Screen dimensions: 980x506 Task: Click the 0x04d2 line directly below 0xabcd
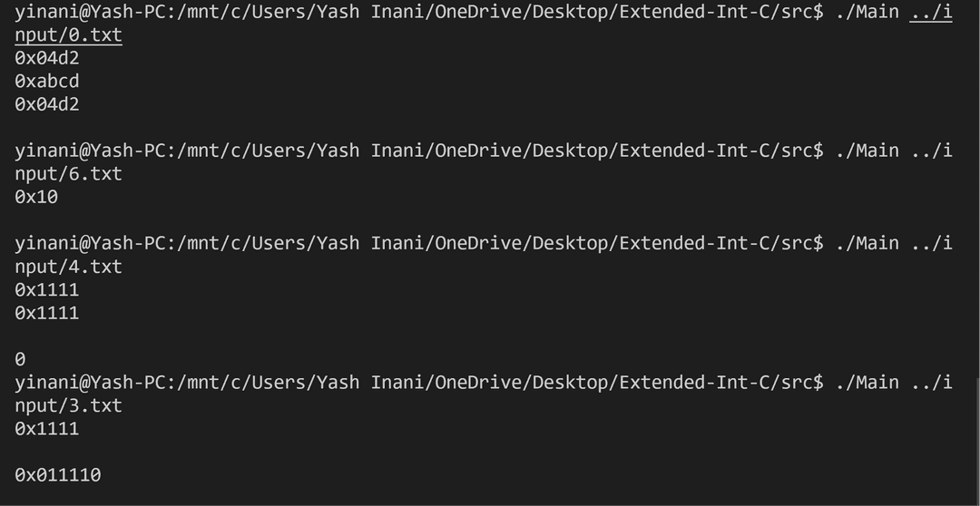47,104
